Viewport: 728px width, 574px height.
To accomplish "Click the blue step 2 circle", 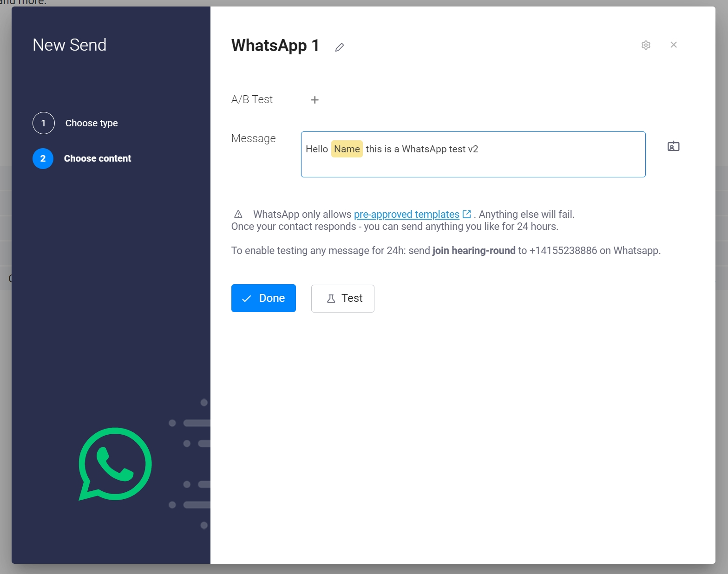I will pos(43,158).
